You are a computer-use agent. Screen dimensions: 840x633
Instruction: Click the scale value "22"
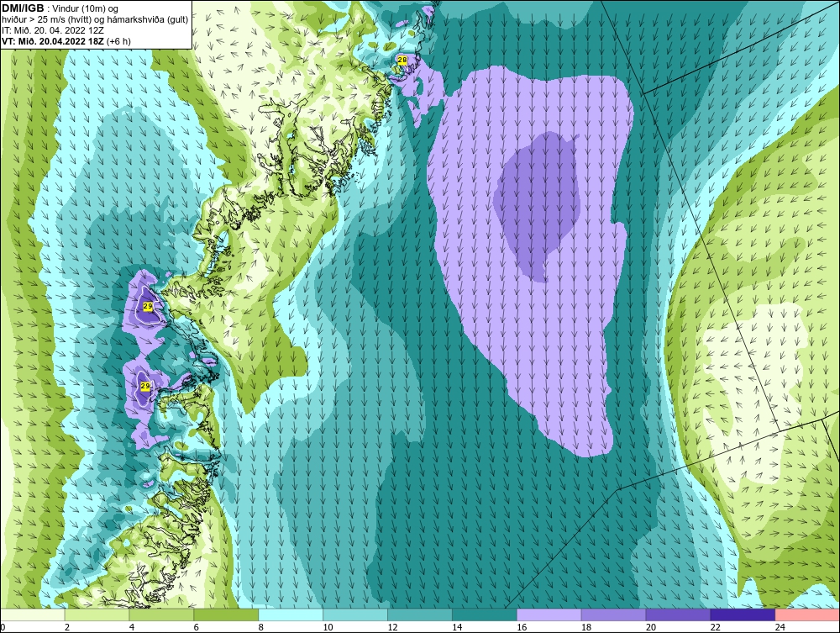(x=716, y=627)
